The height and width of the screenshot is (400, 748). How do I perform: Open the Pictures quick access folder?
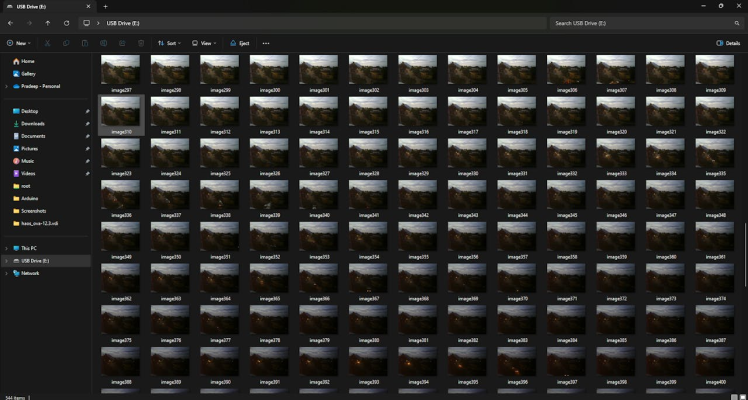coord(25,148)
